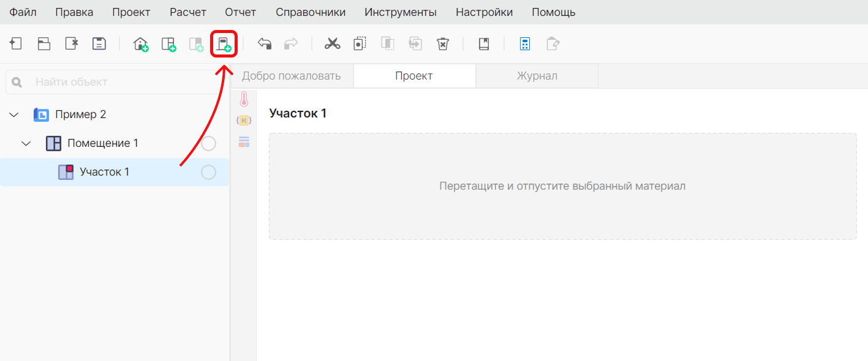Create a new project file icon
Viewport: 868px width, 361px height.
(x=16, y=44)
